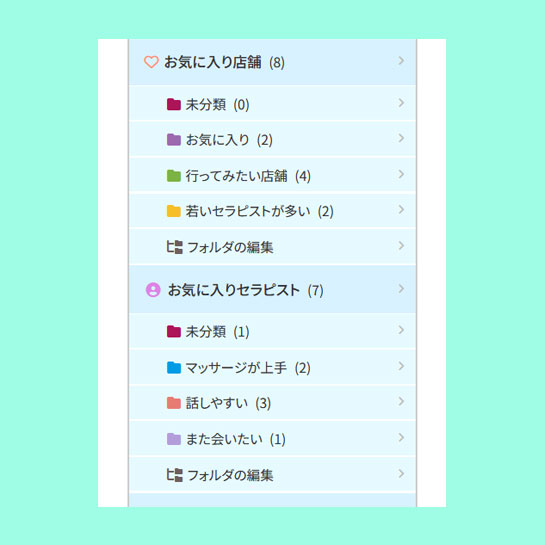Select the therapist 未分類 (1) folder
This screenshot has height=545, width=545.
272,331
